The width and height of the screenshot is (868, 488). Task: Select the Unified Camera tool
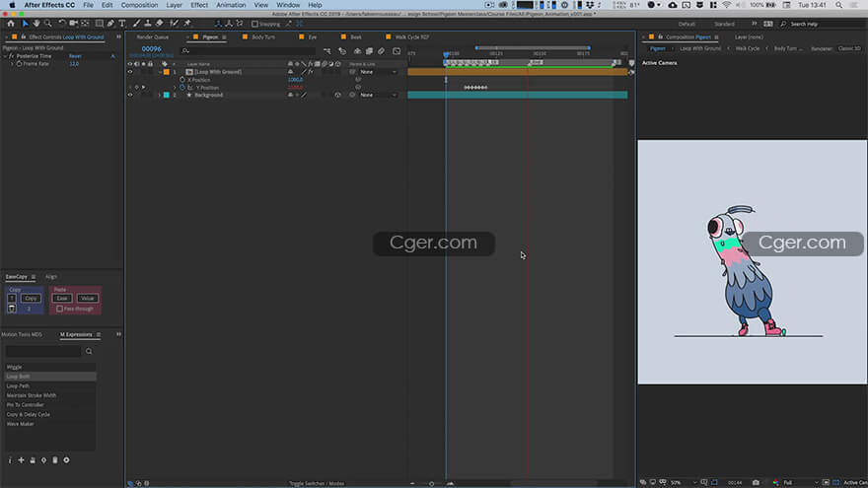(x=73, y=24)
